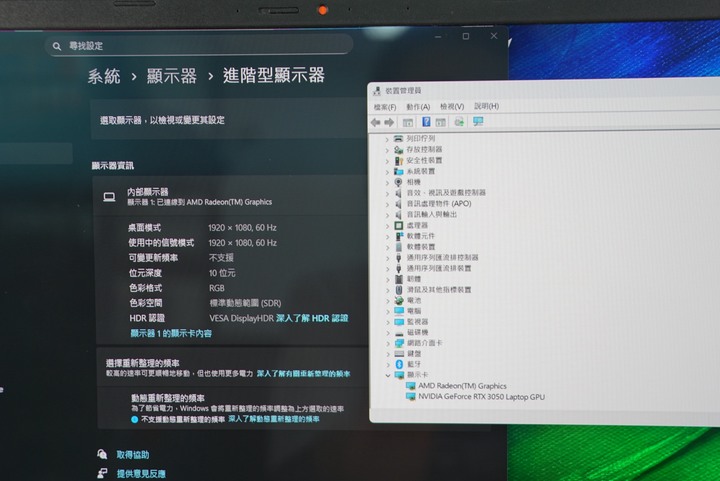The image size is (720, 481).
Task: Expand the 音訊處理物件 (APO) node
Action: (x=387, y=204)
